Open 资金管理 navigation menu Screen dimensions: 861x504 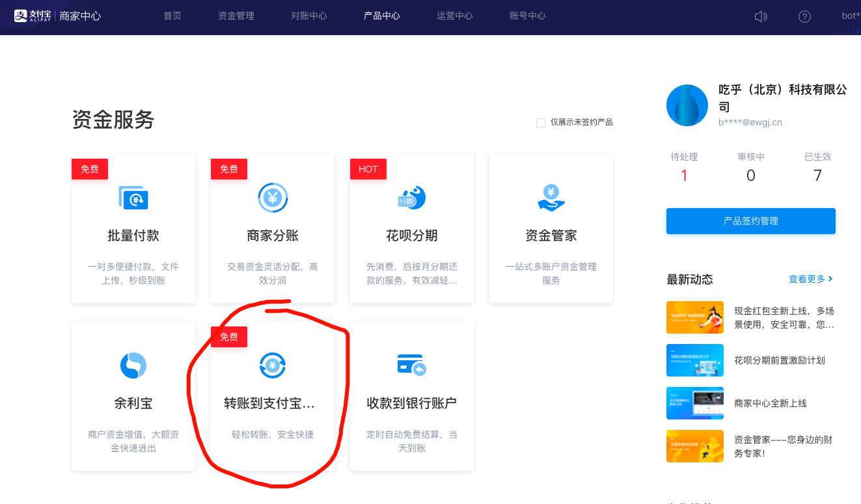(236, 16)
